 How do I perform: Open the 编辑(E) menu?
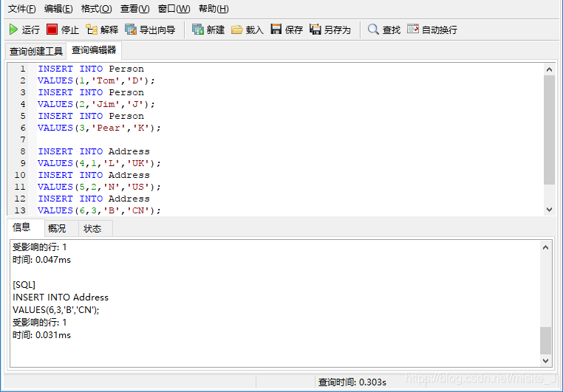pos(58,9)
